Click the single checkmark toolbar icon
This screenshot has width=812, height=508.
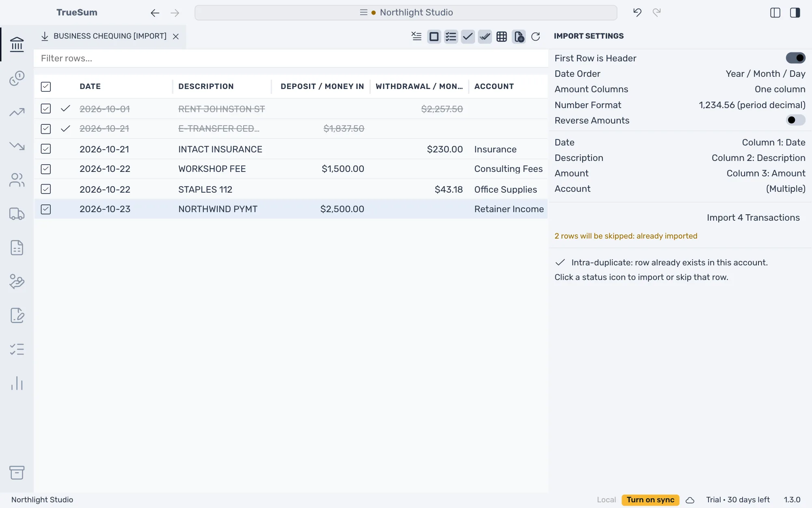coord(468,37)
